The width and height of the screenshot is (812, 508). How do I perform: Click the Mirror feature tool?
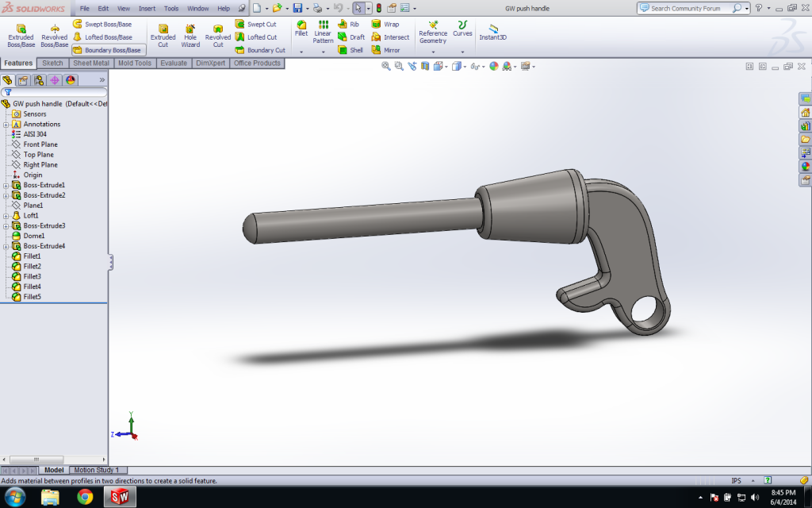[x=385, y=50]
